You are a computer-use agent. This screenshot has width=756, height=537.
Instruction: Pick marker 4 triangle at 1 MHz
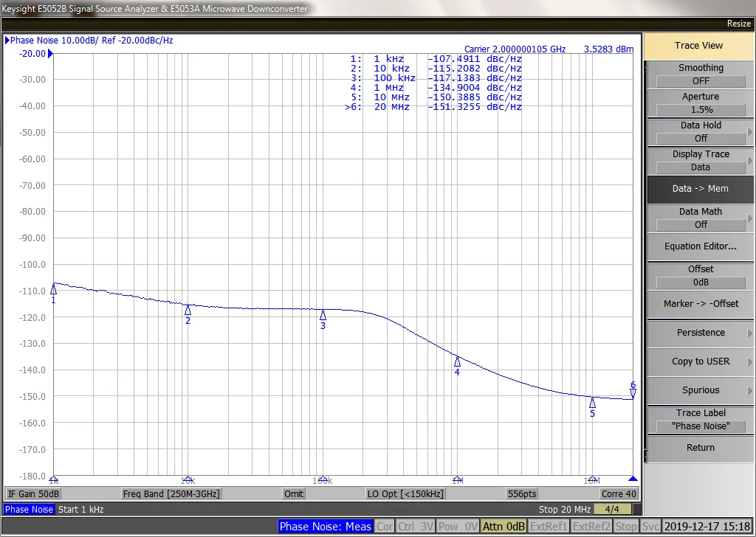457,361
